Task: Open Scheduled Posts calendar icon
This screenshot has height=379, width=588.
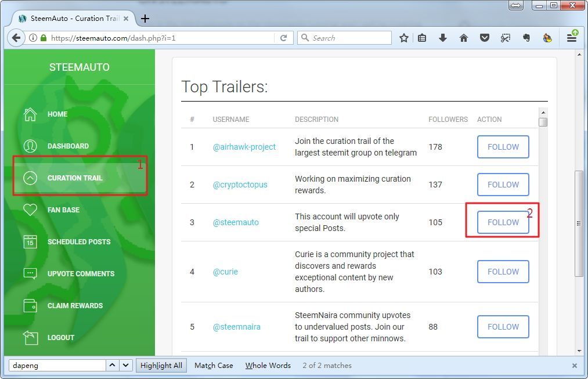Action: pyautogui.click(x=30, y=242)
